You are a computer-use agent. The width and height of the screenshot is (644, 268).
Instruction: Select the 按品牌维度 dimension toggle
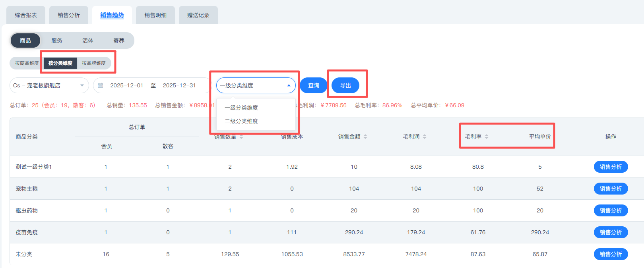(x=94, y=63)
